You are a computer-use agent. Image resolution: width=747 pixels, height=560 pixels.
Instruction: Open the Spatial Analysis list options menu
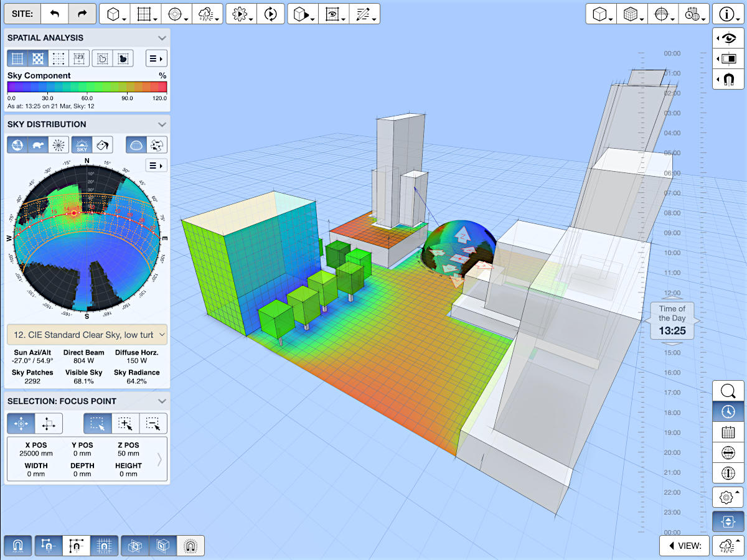(x=156, y=59)
